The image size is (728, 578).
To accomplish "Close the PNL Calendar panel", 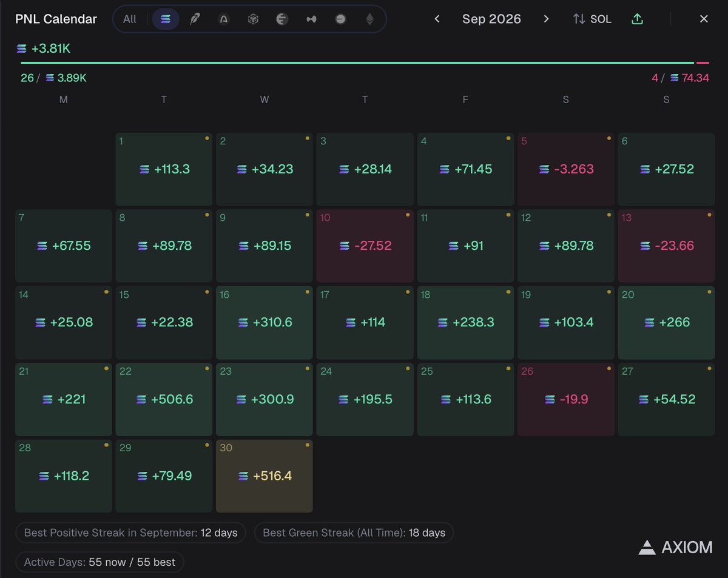I will pos(704,19).
